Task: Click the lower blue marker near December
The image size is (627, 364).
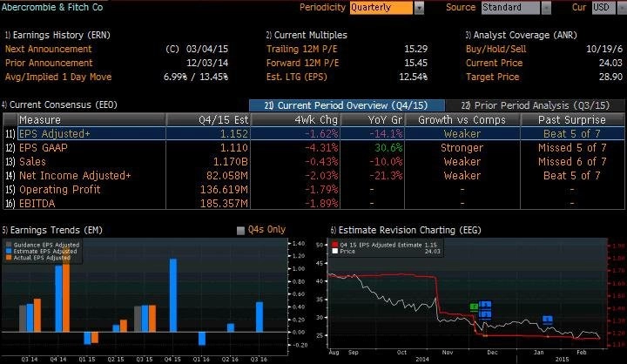Action: tap(485, 314)
